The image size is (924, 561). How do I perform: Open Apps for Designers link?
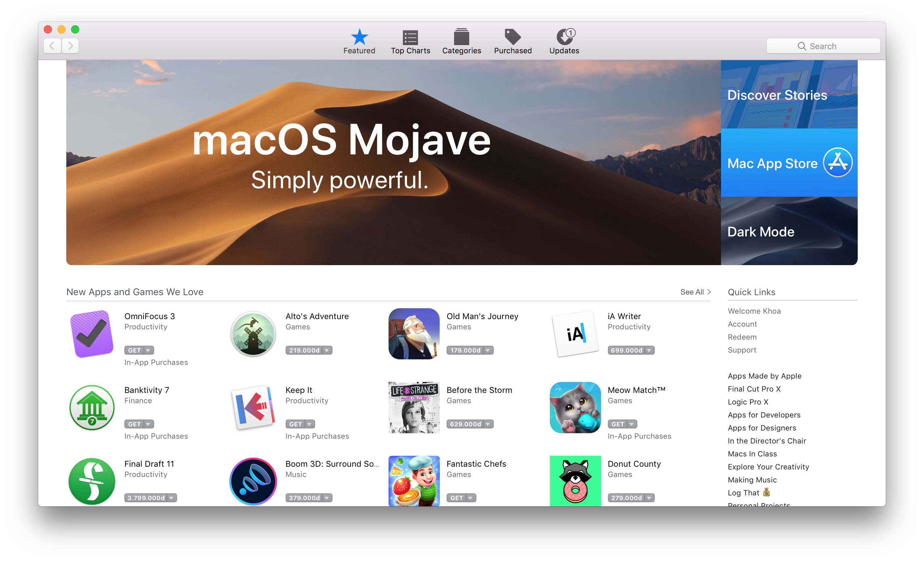click(762, 428)
